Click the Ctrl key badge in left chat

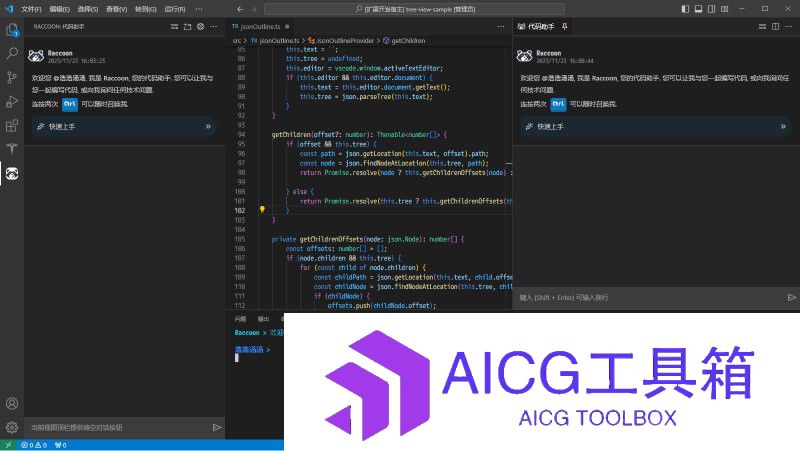(x=70, y=104)
